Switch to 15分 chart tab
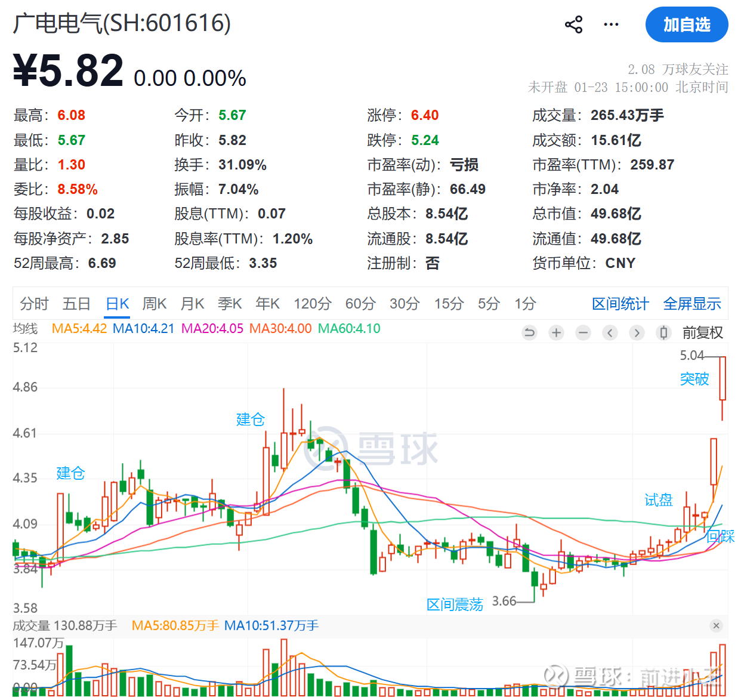Screen dimensions: 744x700 click(449, 304)
